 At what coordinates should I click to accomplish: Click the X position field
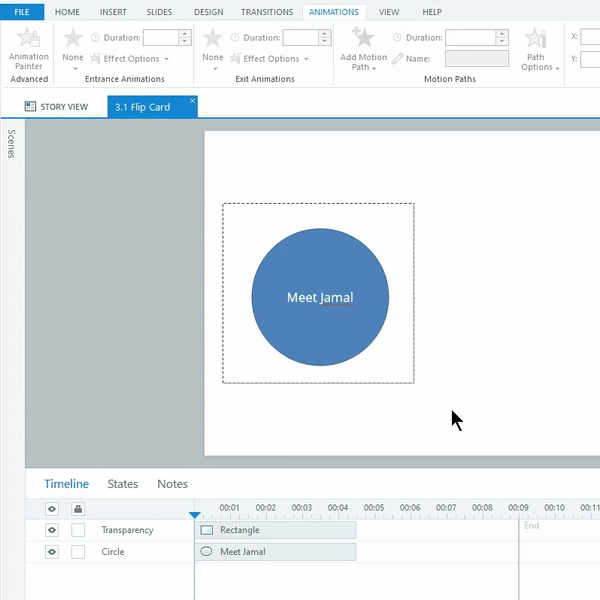click(x=590, y=37)
